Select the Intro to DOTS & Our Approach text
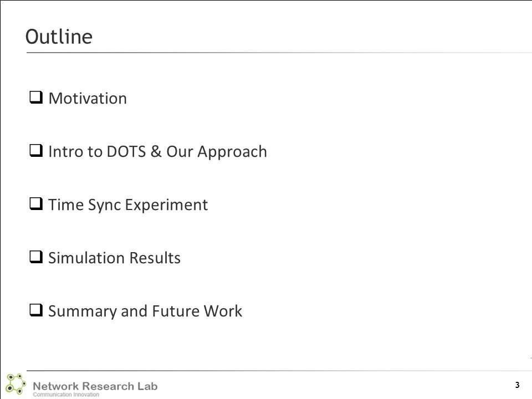 pos(157,152)
